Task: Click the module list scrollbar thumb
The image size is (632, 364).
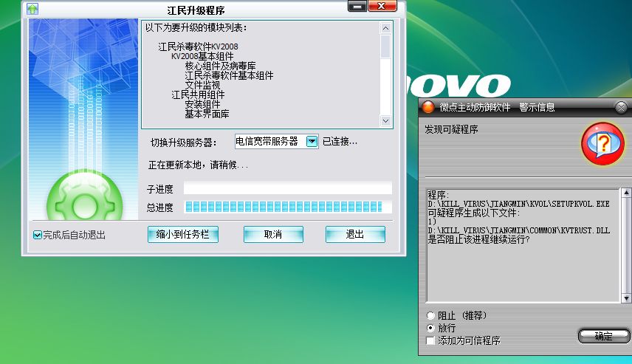Action: (x=385, y=47)
